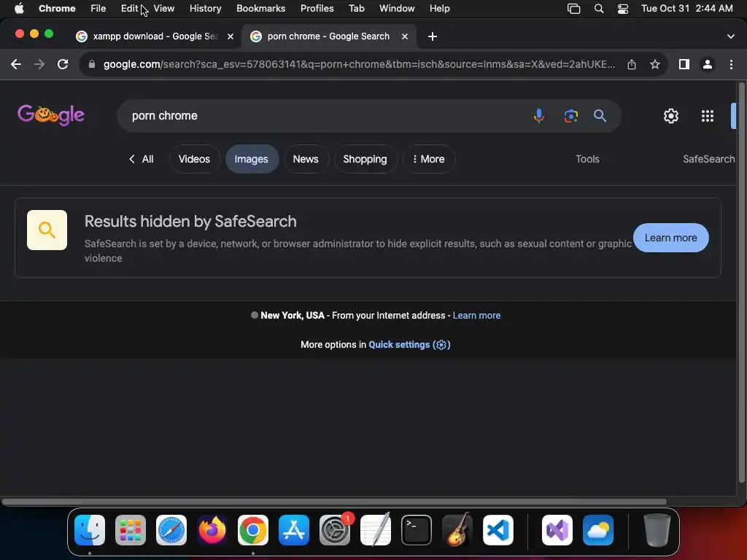Close the xampp download tab

coord(231,36)
